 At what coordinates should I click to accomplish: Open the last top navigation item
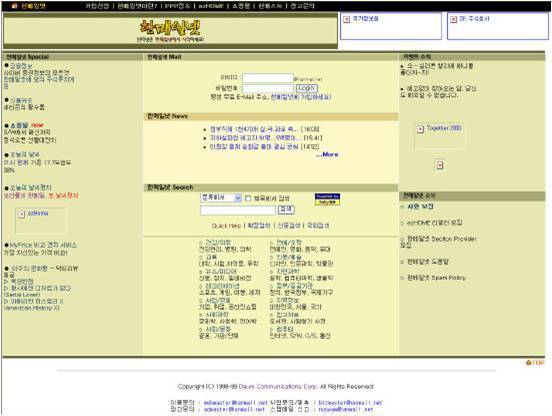tap(302, 6)
